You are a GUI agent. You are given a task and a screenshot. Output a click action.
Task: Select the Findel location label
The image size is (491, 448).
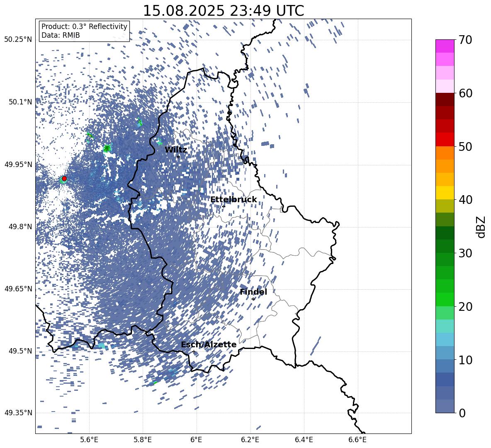coord(253,292)
